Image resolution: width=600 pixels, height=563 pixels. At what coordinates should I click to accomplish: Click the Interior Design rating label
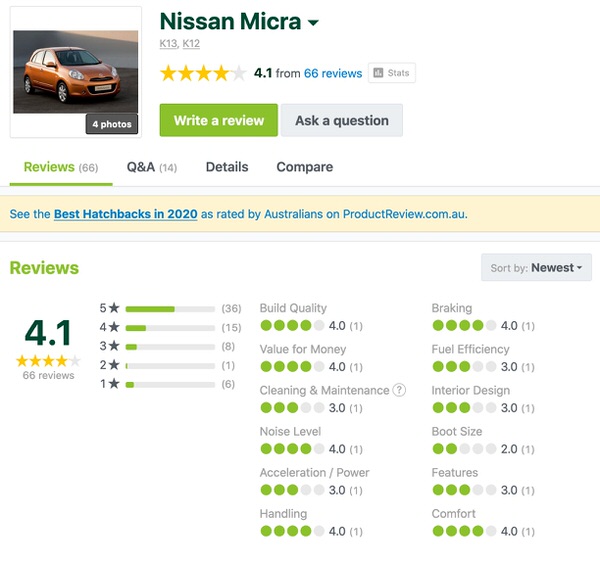point(471,390)
